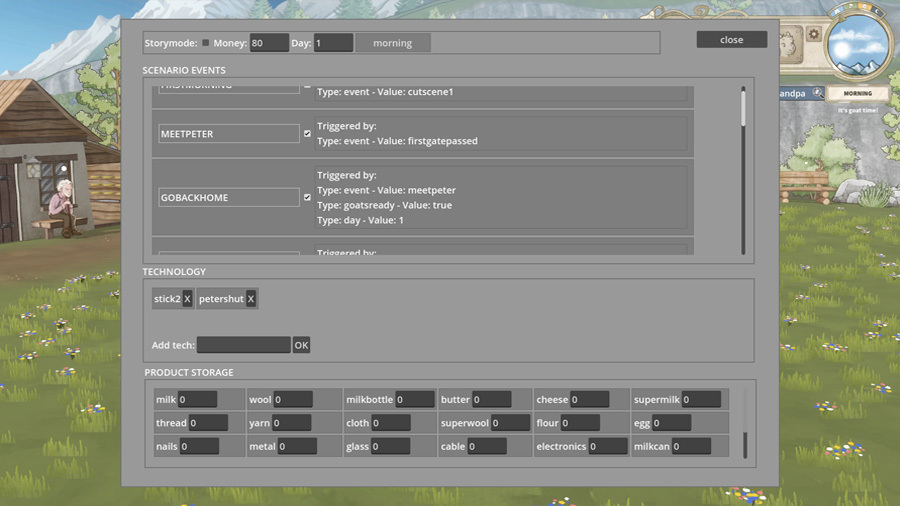
Task: Select the wool quantity field
Action: 293,399
